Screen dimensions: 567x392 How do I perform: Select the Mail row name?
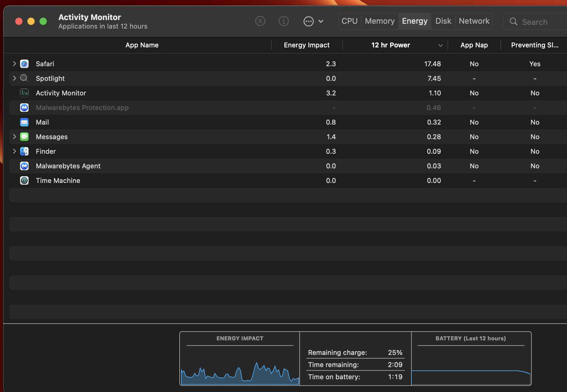pos(42,122)
